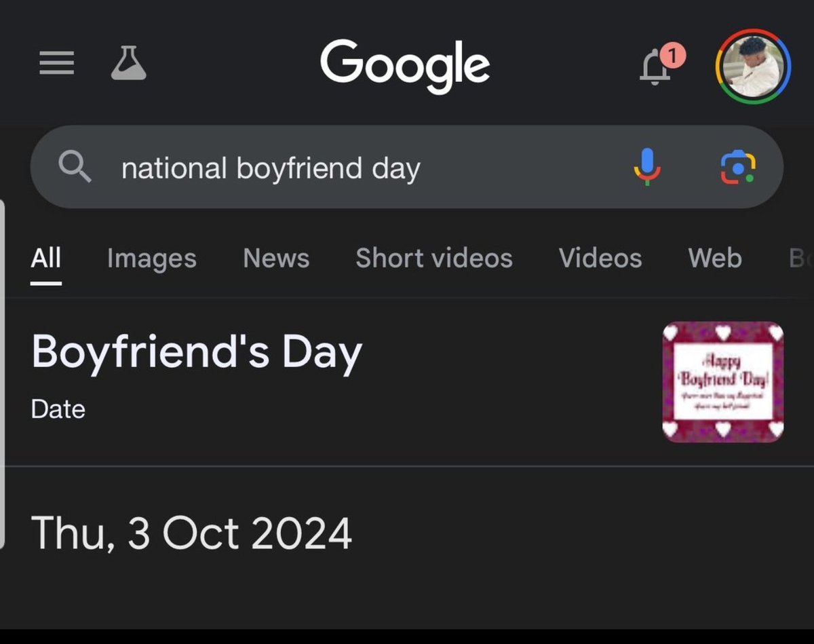Click the Google logo to return home

click(406, 64)
